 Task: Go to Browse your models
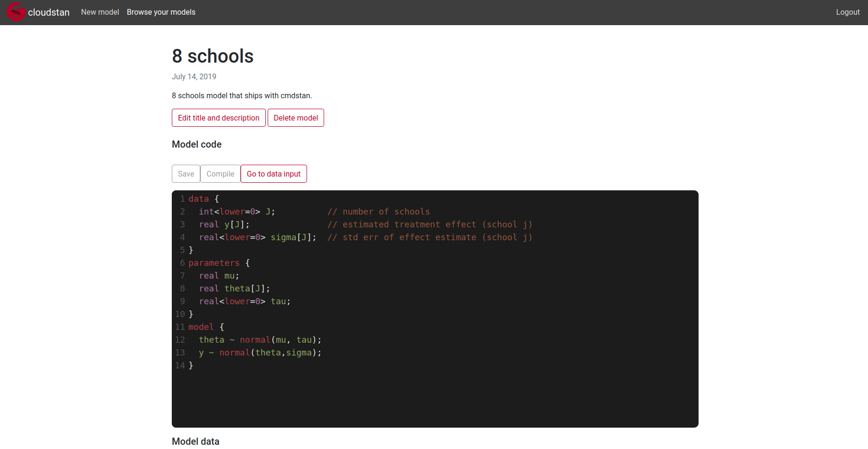(x=161, y=12)
